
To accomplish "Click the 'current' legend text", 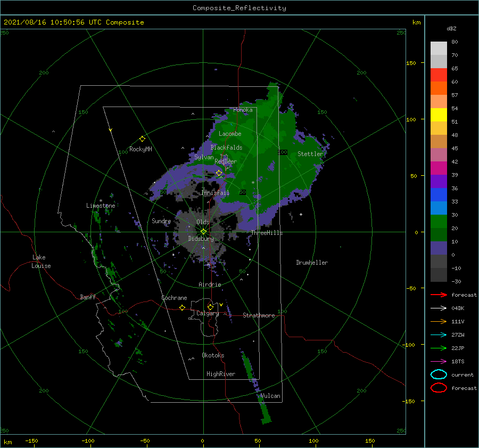I will [x=463, y=374].
